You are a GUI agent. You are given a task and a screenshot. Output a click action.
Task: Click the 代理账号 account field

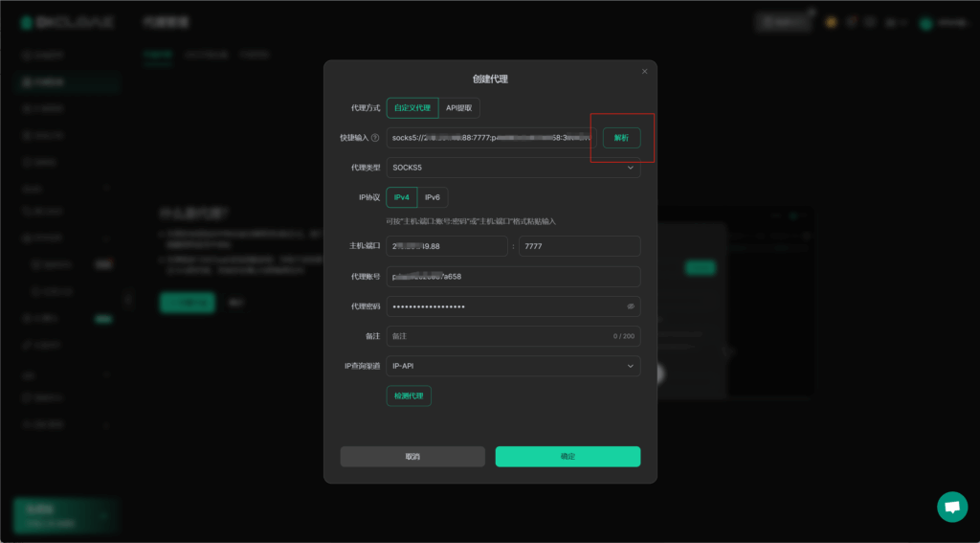[x=513, y=277]
